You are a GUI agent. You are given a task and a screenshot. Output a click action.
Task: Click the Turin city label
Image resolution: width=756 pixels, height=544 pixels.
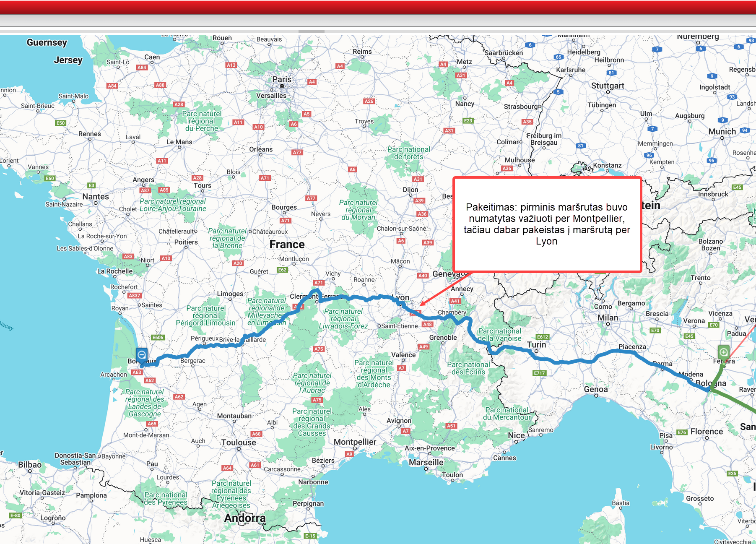[536, 344]
